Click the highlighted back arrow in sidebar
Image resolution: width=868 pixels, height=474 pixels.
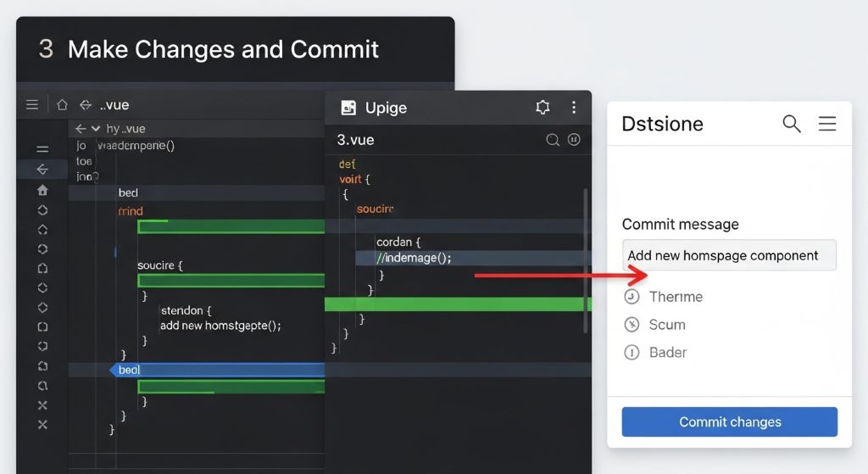[42, 170]
